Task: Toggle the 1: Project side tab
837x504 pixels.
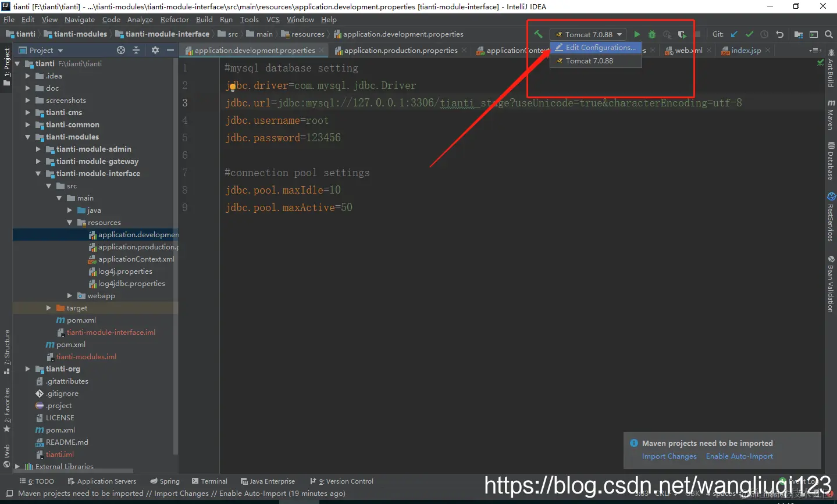Action: click(x=6, y=67)
